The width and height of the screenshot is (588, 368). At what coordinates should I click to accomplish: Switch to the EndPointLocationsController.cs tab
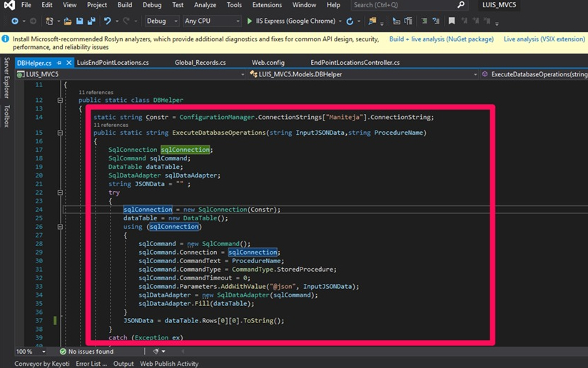click(x=355, y=63)
